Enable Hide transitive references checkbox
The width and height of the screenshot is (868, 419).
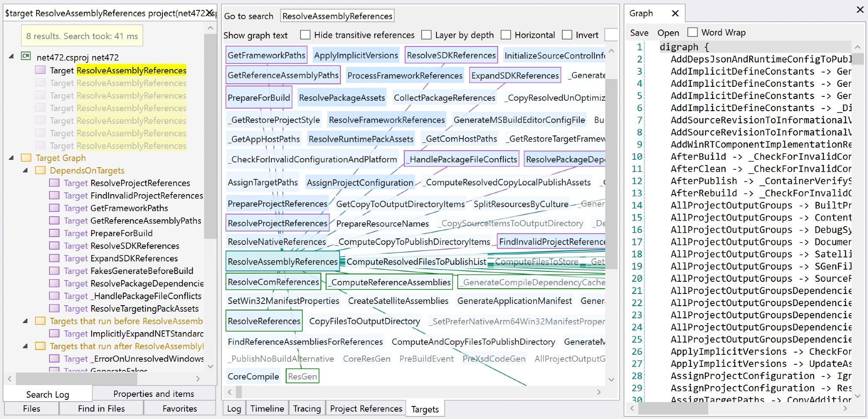305,35
